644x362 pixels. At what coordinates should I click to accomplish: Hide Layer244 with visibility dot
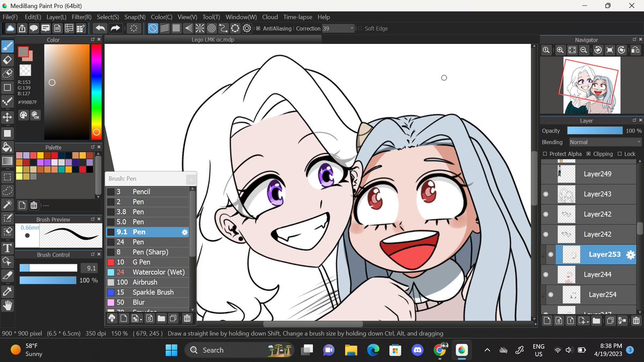pyautogui.click(x=546, y=275)
